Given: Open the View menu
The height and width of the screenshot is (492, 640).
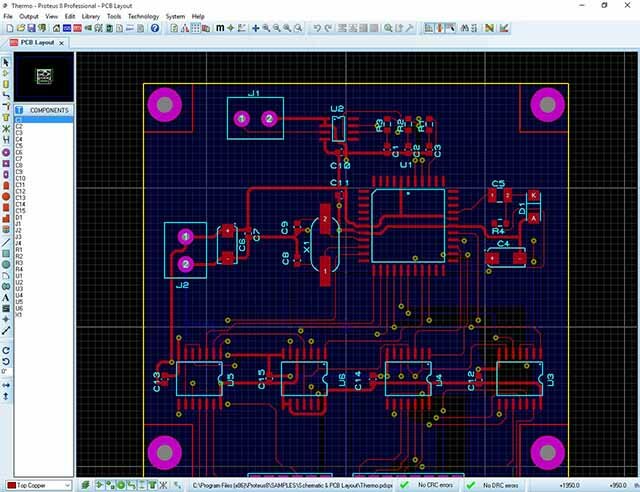Looking at the screenshot, I should coord(51,16).
